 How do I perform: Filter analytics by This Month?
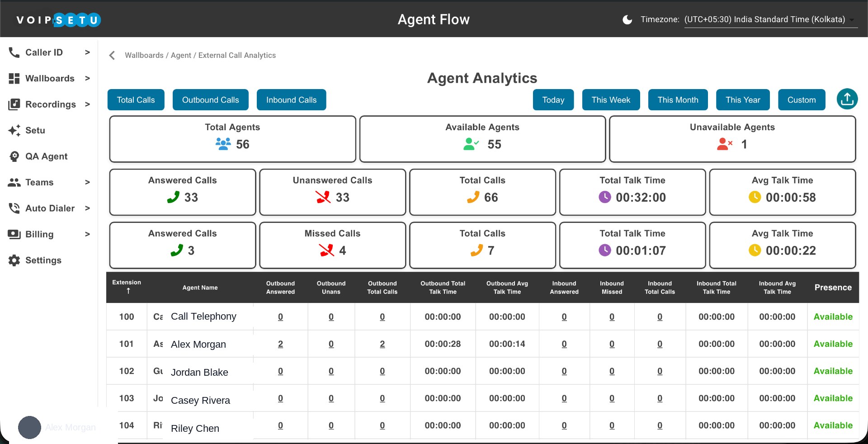coord(678,100)
